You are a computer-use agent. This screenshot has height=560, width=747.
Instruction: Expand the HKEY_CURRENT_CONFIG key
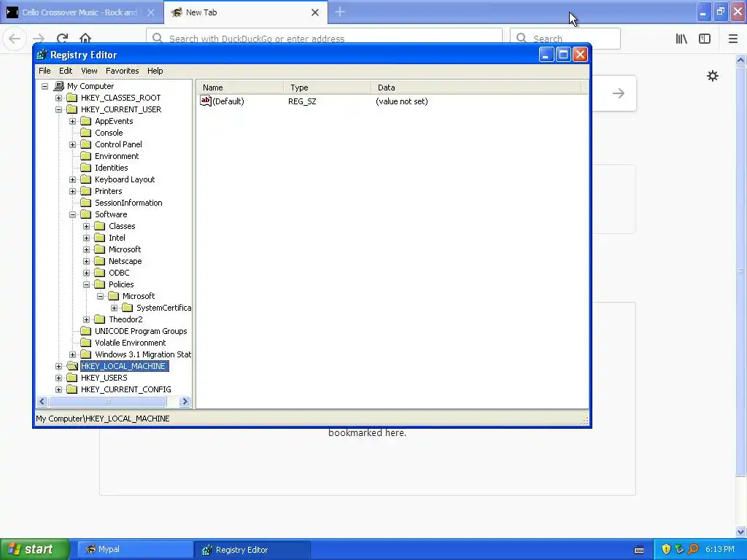click(58, 389)
